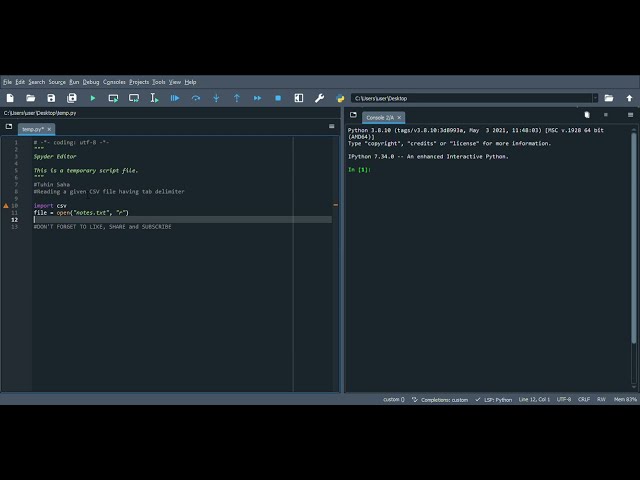Click line number 13 in the gutter
Screen dimensions: 640x480
pyautogui.click(x=15, y=227)
